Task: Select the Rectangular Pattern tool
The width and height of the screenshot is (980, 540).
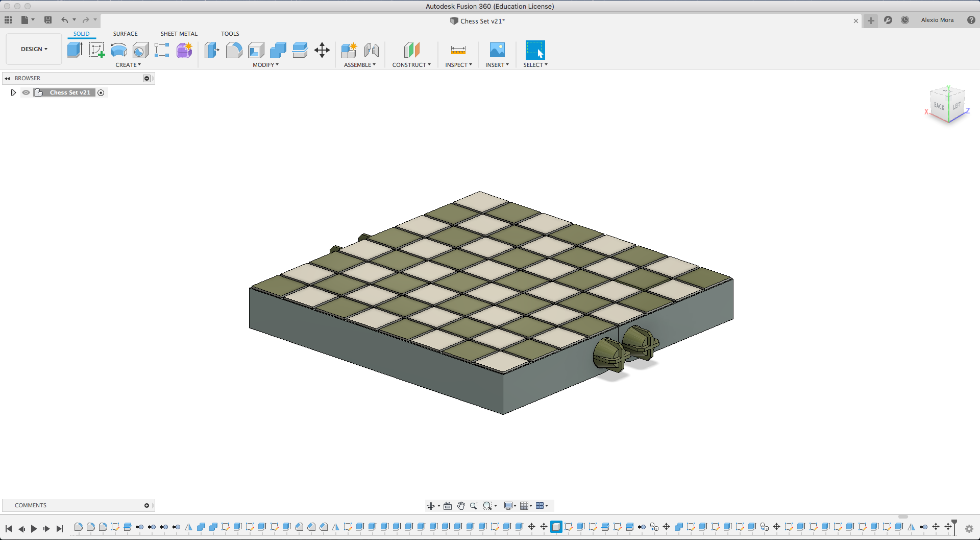Action: (162, 50)
